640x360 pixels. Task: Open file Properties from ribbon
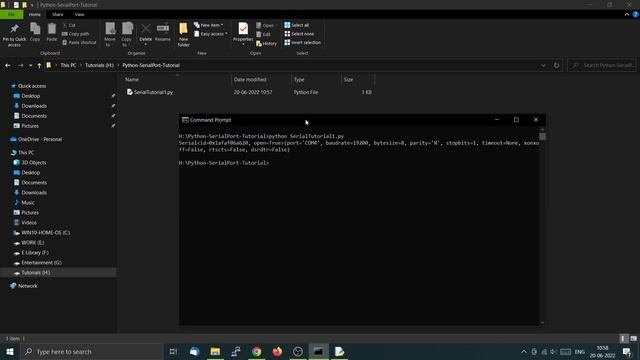[243, 33]
